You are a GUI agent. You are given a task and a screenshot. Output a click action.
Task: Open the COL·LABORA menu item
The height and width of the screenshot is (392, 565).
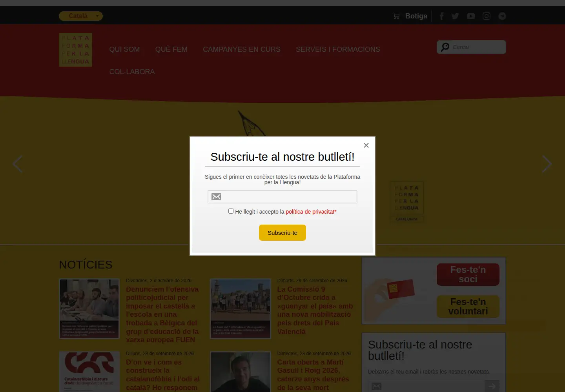click(132, 72)
